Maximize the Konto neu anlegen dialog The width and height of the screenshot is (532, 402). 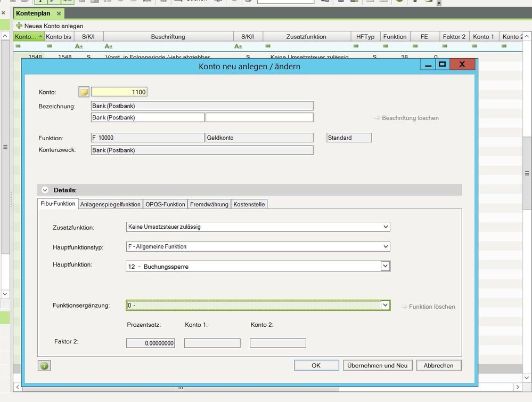[442, 64]
